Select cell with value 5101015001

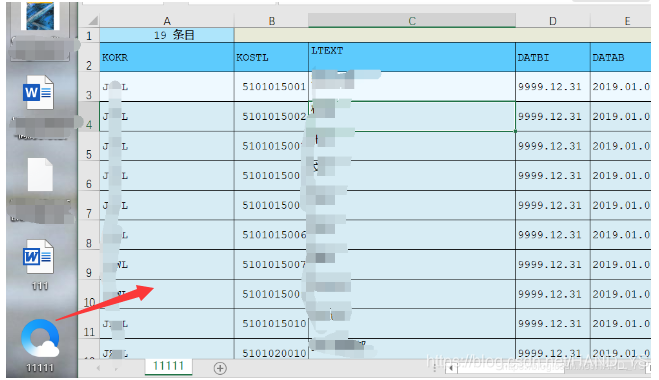tap(272, 87)
